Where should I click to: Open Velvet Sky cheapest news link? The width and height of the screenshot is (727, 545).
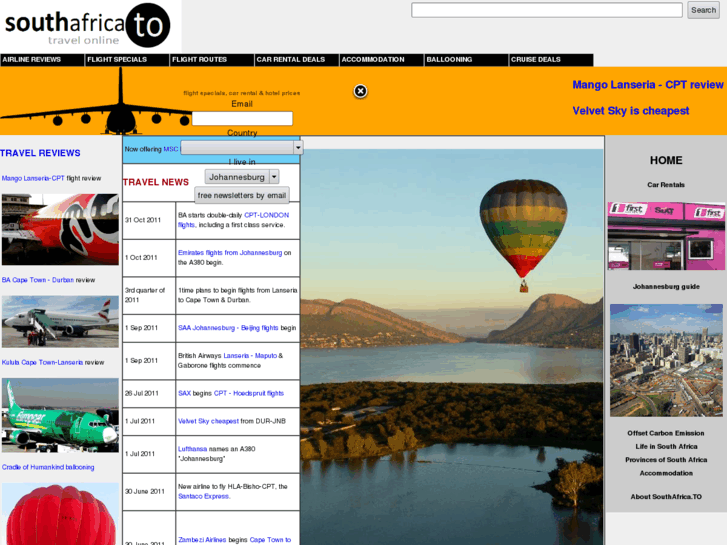point(208,421)
